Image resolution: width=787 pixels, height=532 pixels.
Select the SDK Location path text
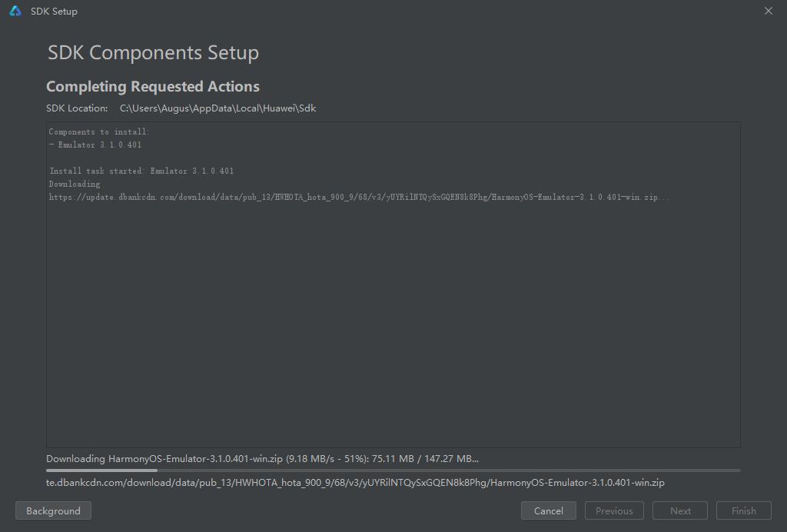[x=218, y=108]
